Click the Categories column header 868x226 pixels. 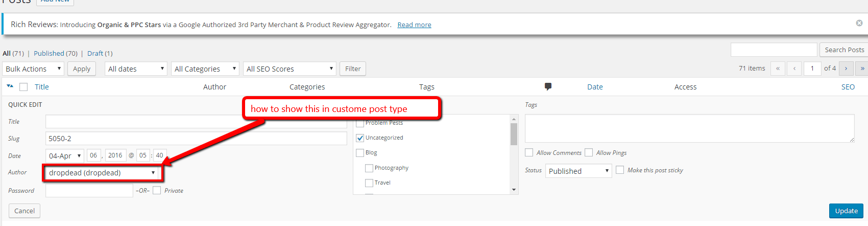[307, 87]
